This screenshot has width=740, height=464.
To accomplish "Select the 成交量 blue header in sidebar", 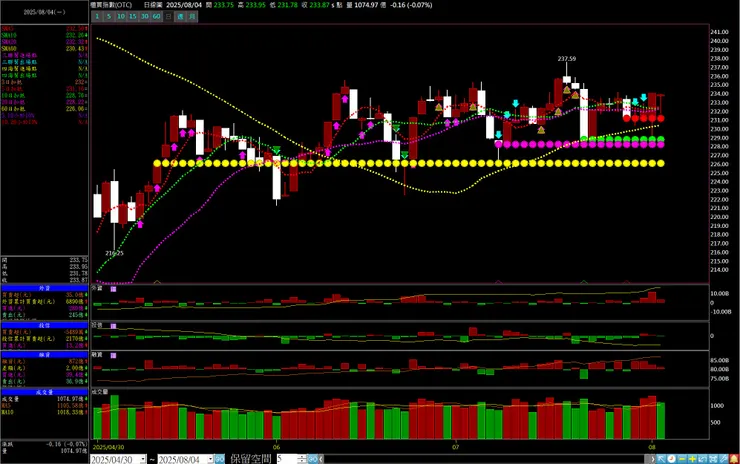I will pyautogui.click(x=44, y=392).
